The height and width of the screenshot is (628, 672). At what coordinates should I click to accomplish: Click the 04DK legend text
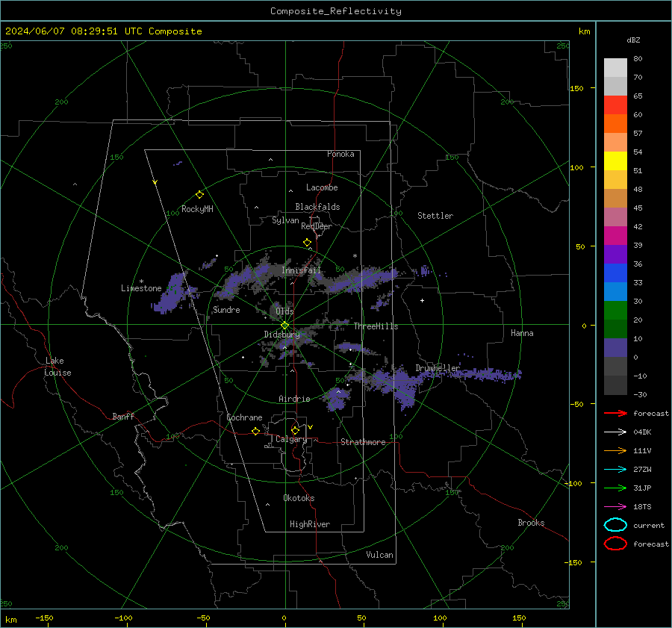click(x=642, y=432)
